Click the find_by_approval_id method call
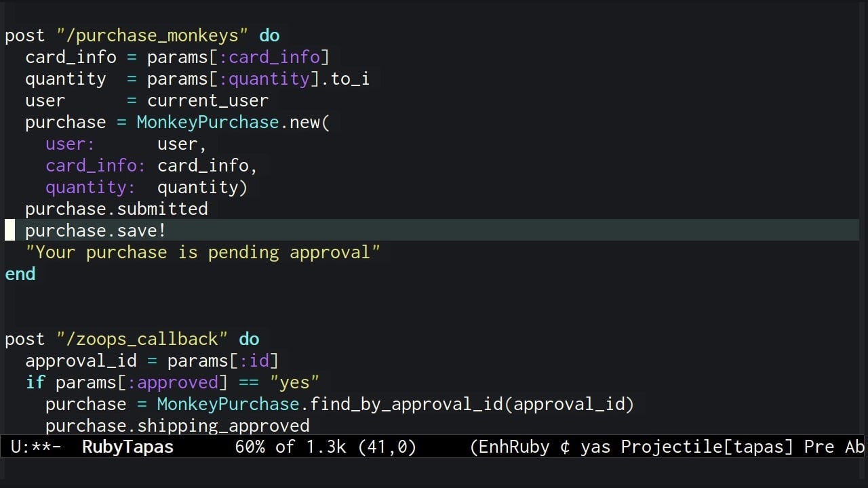Viewport: 868px width, 488px height. (x=384, y=404)
